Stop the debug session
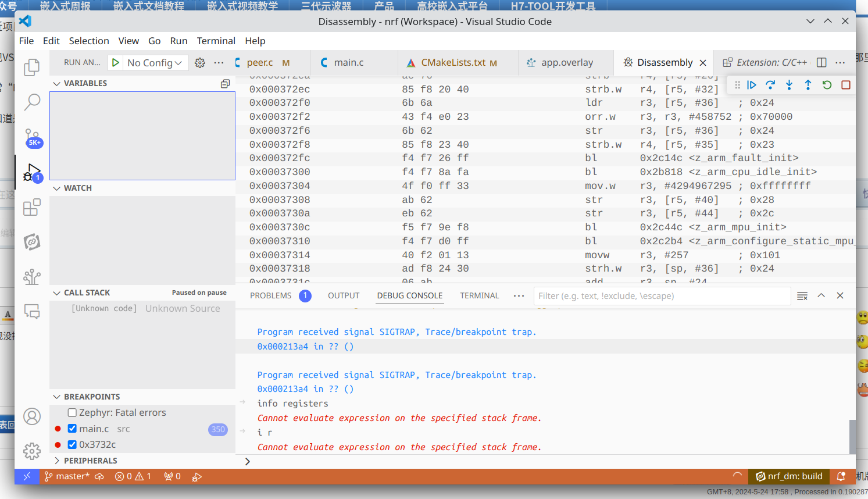 click(x=846, y=85)
